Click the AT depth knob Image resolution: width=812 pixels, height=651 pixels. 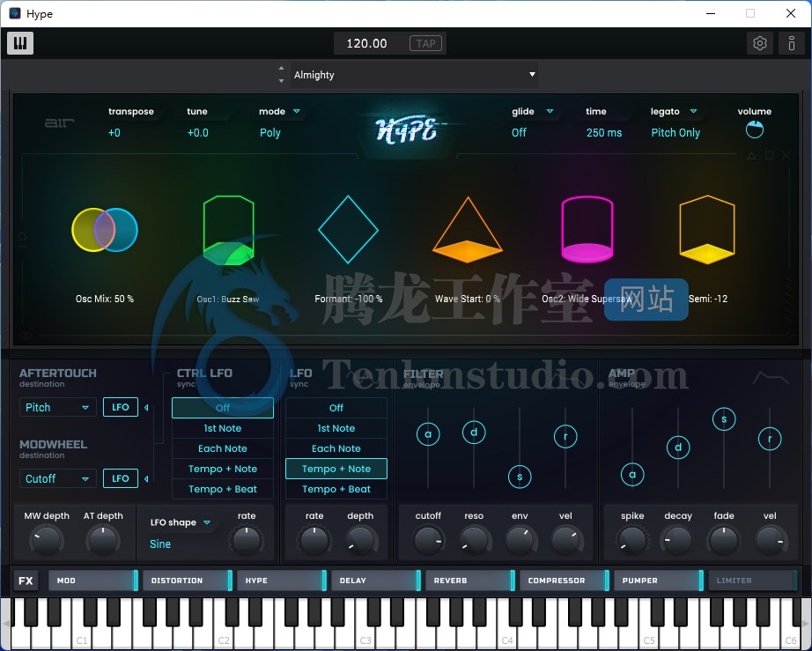coord(103,540)
